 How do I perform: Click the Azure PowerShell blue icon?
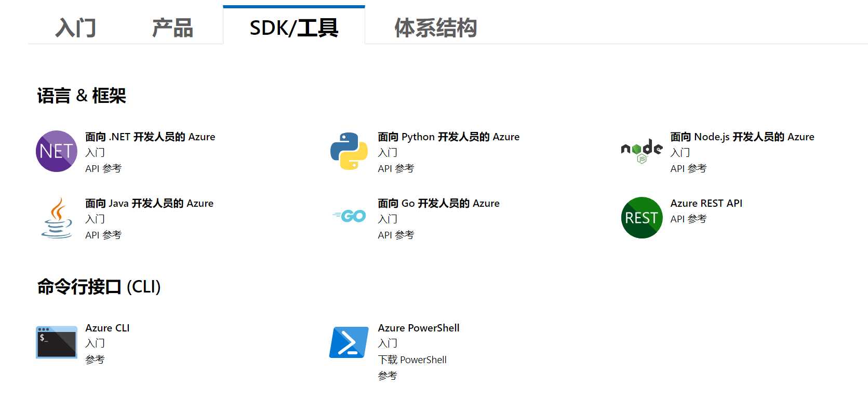click(349, 342)
